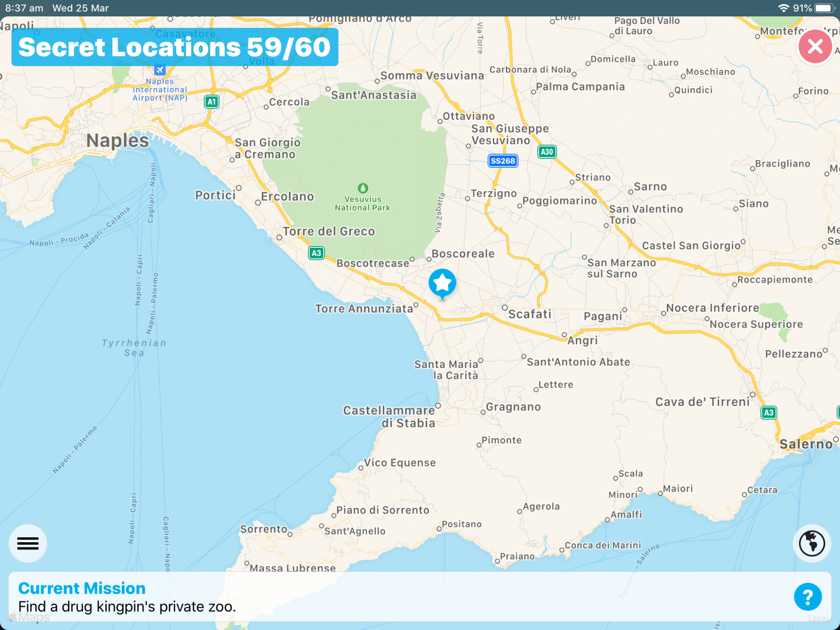Tap the 'Ottaviano' town label
The image size is (840, 630).
coord(469,116)
